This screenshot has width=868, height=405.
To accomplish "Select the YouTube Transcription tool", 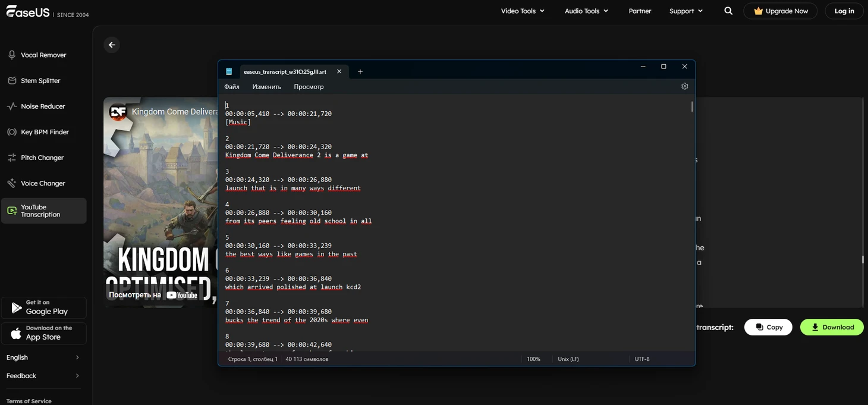I will [x=43, y=211].
